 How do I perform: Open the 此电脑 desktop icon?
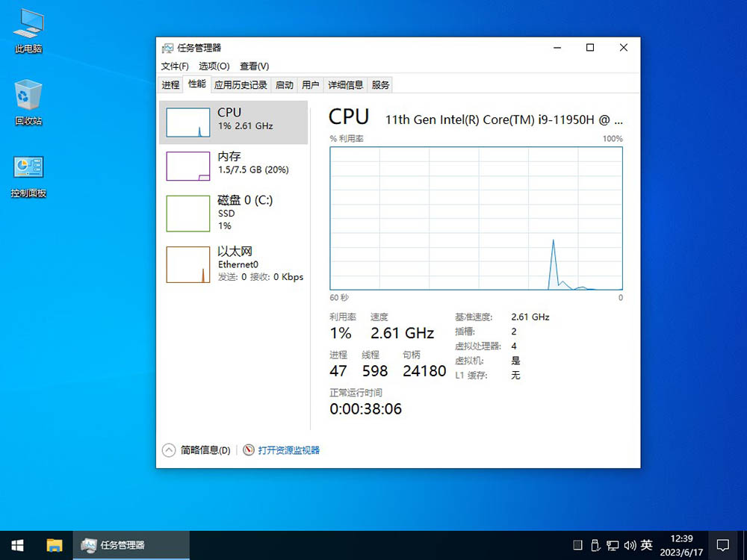click(28, 31)
